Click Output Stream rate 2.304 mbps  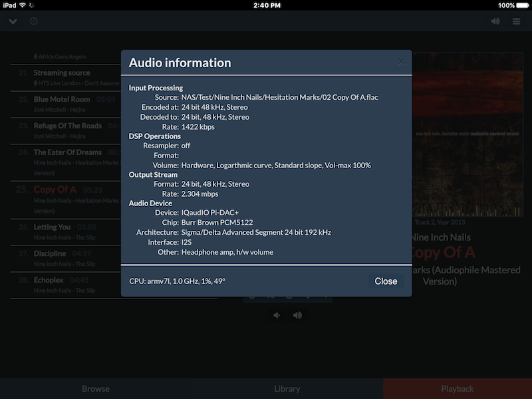199,194
